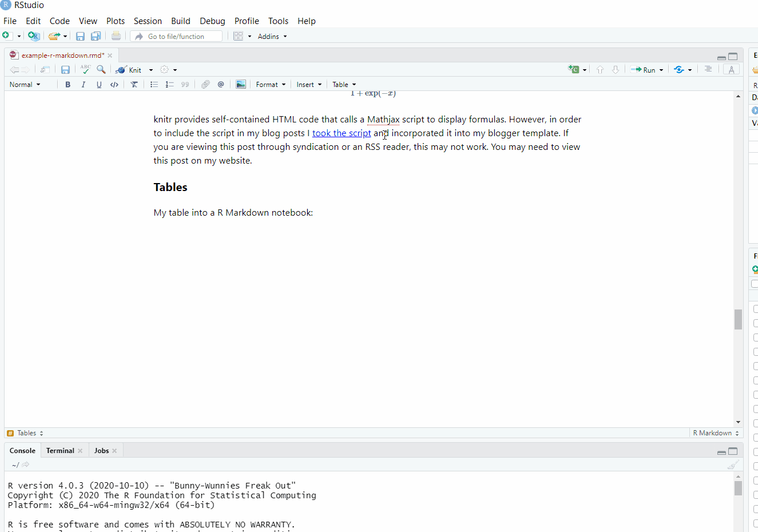Screen dimensions: 758x532
Task: Go to next section arrow
Action: (x=616, y=69)
